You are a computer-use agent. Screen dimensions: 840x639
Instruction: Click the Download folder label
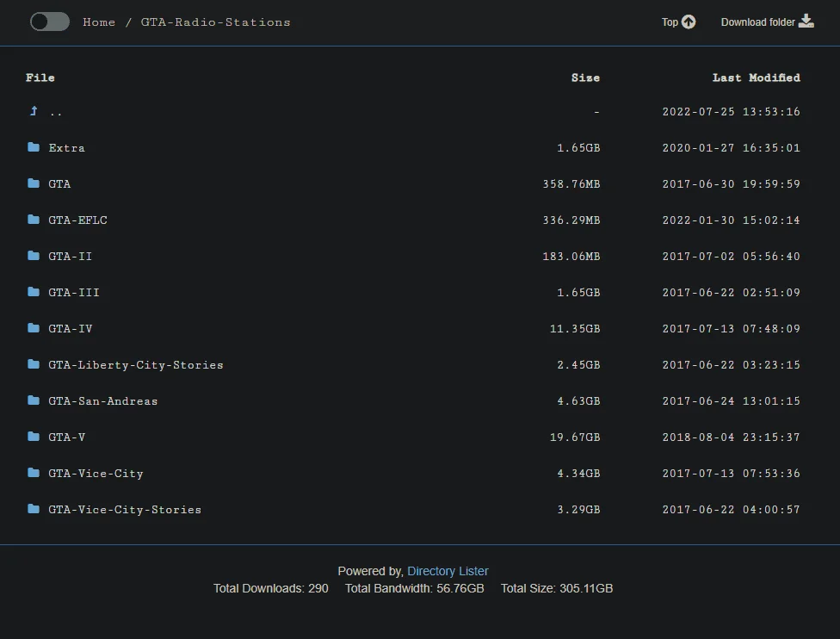pyautogui.click(x=757, y=22)
